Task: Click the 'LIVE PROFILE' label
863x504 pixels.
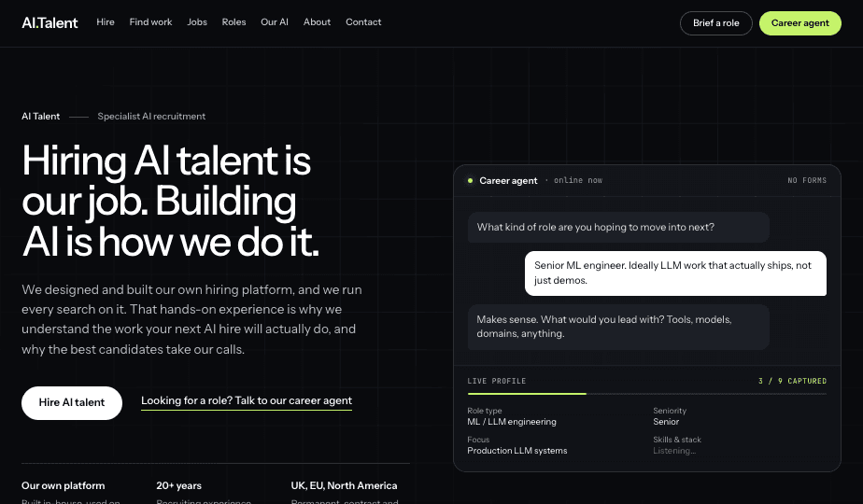Action: [x=497, y=381]
